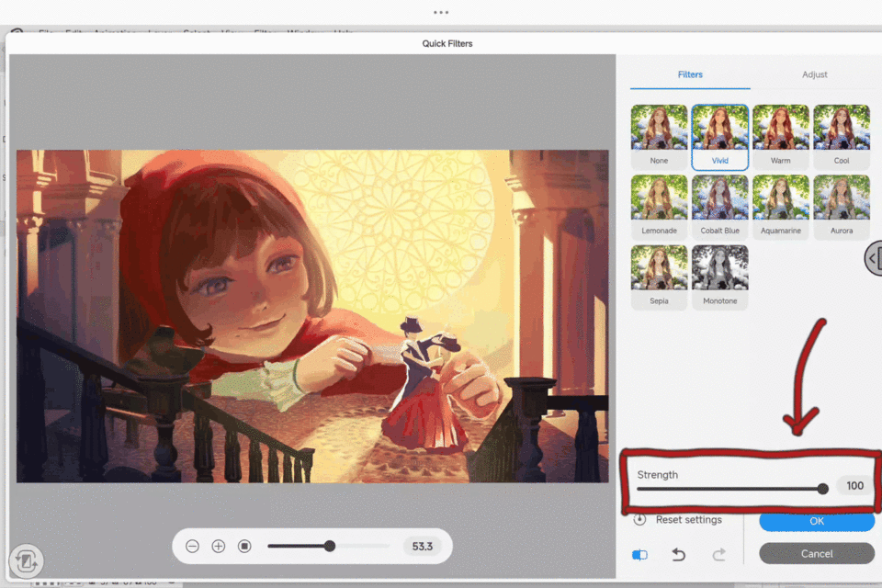Switch to the Filters tab
The height and width of the screenshot is (588, 882).
click(x=690, y=74)
